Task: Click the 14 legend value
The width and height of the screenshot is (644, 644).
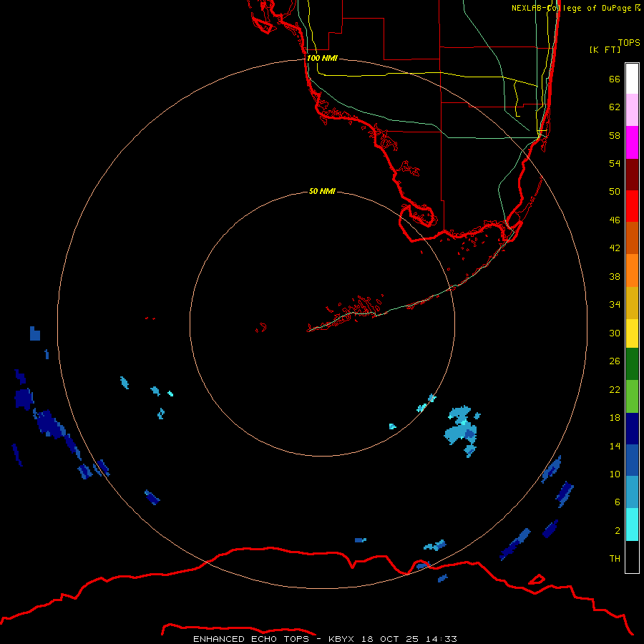Action: click(x=615, y=446)
